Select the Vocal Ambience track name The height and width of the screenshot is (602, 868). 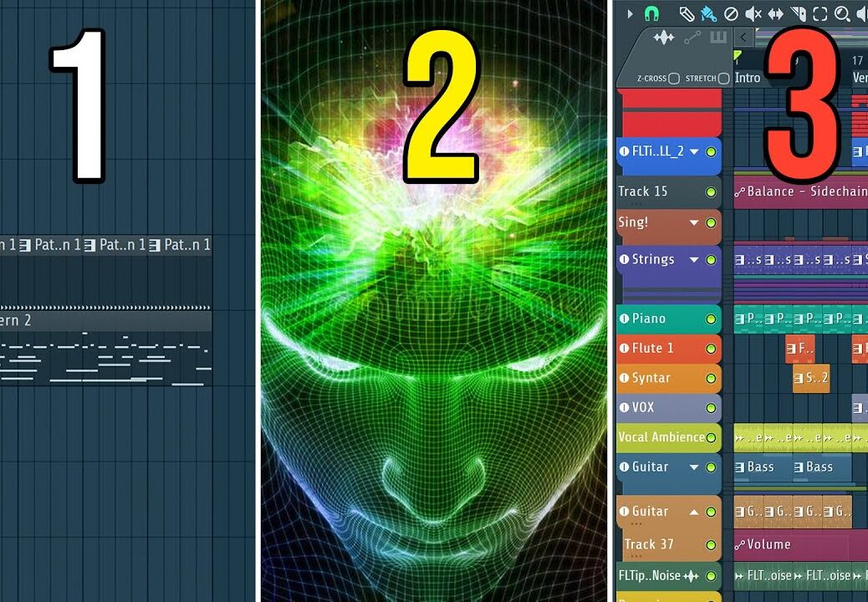[x=661, y=437]
